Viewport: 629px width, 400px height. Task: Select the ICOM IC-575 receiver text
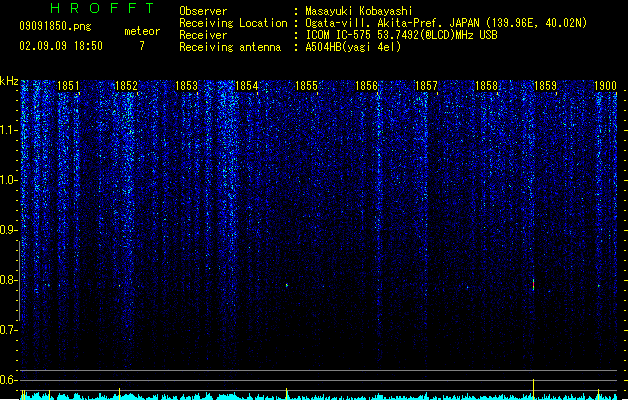(x=401, y=35)
